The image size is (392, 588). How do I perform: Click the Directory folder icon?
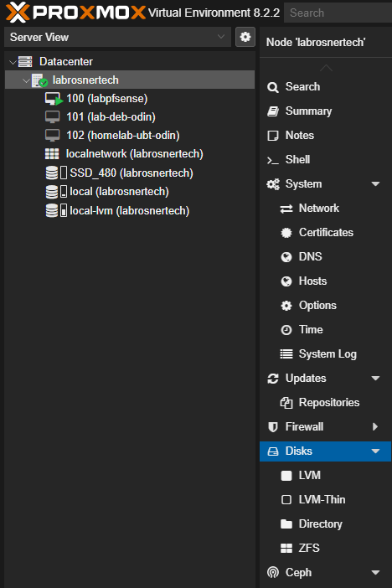click(x=286, y=524)
